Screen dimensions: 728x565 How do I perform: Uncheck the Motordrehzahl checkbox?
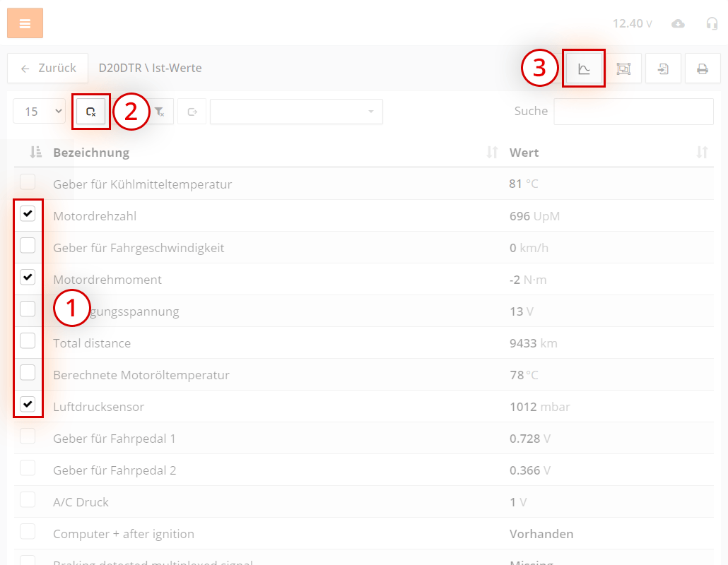(28, 213)
